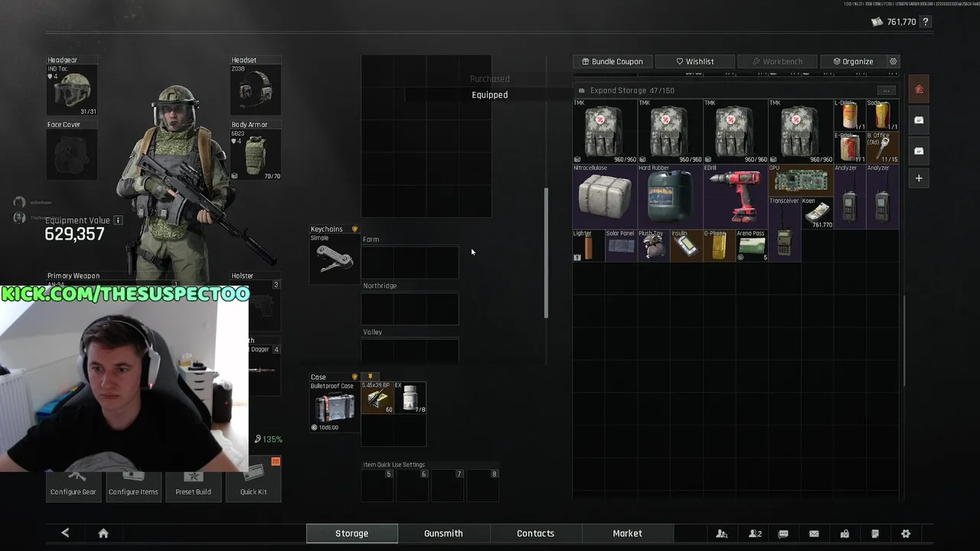
Task: Select the Lighter item
Action: (x=589, y=245)
